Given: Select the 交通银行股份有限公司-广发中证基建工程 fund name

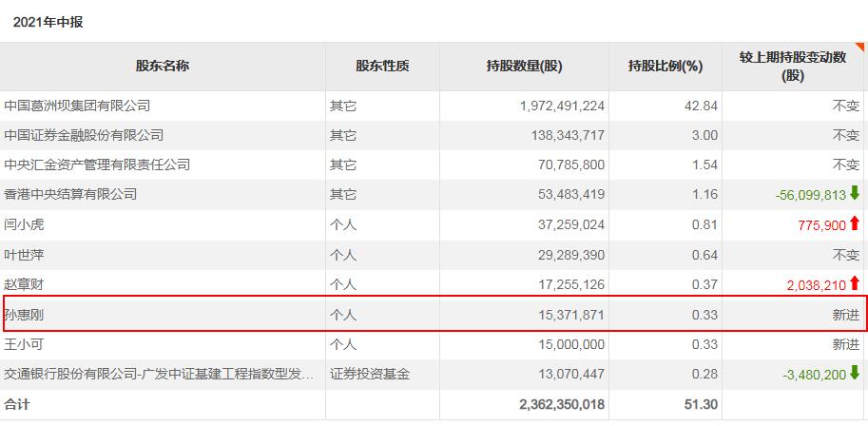Looking at the screenshot, I should click(159, 375).
